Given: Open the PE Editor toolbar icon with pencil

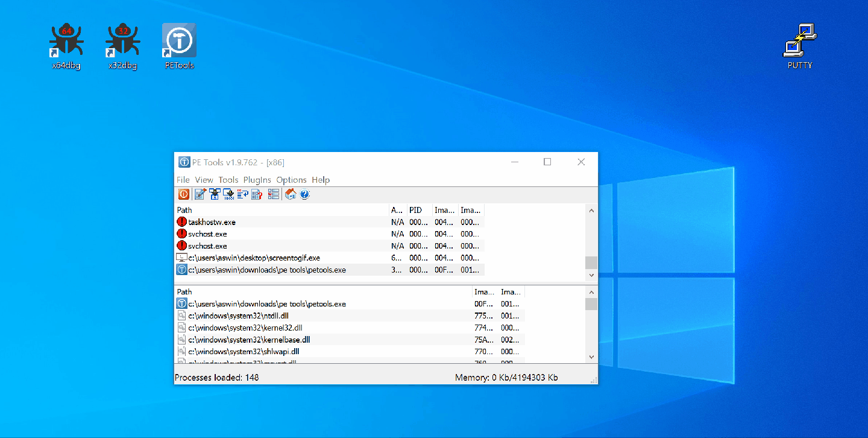Looking at the screenshot, I should pyautogui.click(x=200, y=194).
